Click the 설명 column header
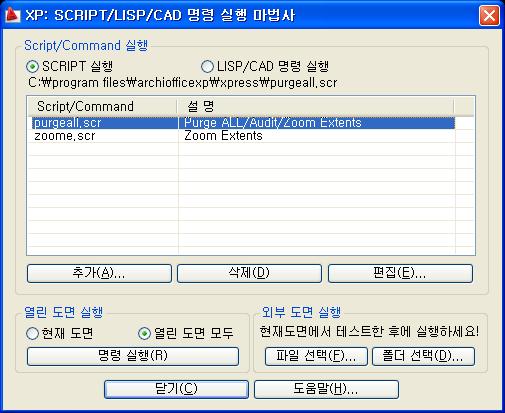The image size is (505, 413). click(x=315, y=107)
